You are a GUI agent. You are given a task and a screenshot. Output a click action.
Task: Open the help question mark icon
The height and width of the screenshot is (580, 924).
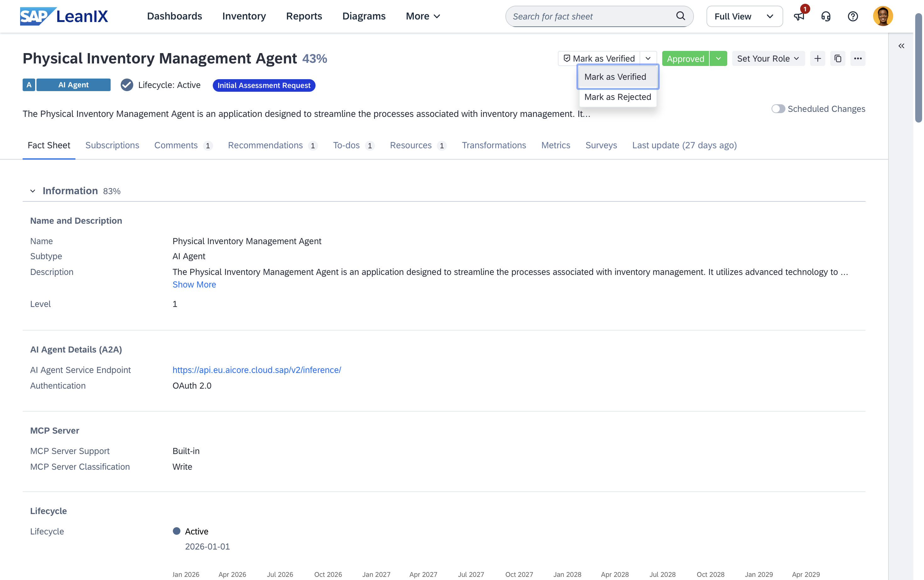tap(853, 16)
